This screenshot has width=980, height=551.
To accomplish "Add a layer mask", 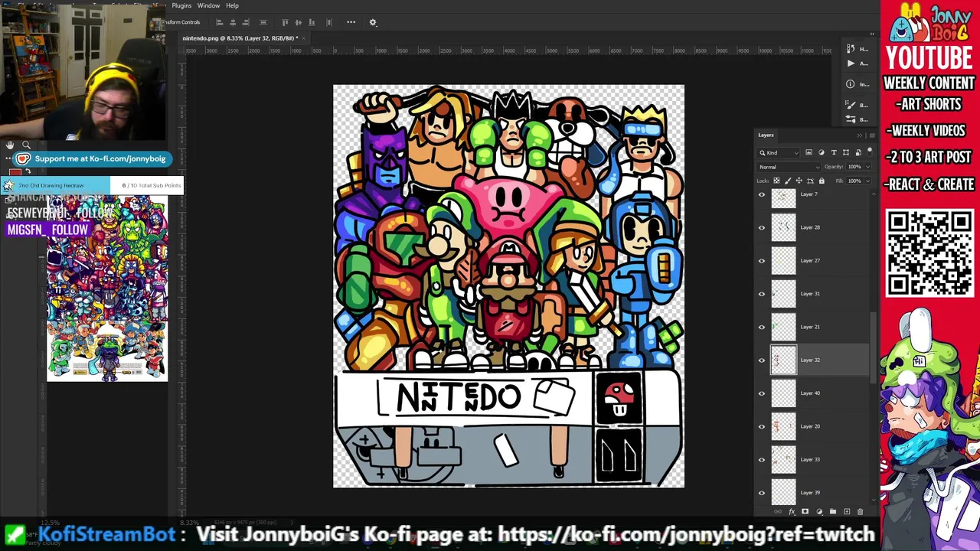I will click(x=805, y=512).
